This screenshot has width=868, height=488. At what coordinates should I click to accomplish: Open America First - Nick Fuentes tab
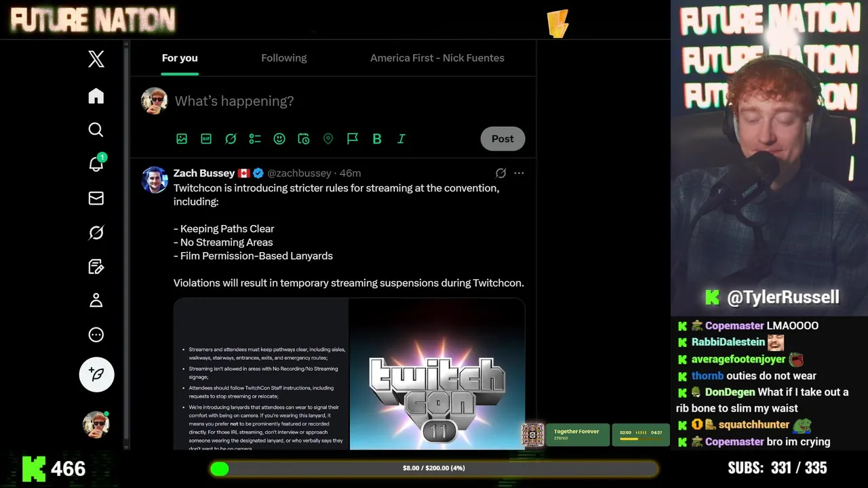click(x=437, y=58)
